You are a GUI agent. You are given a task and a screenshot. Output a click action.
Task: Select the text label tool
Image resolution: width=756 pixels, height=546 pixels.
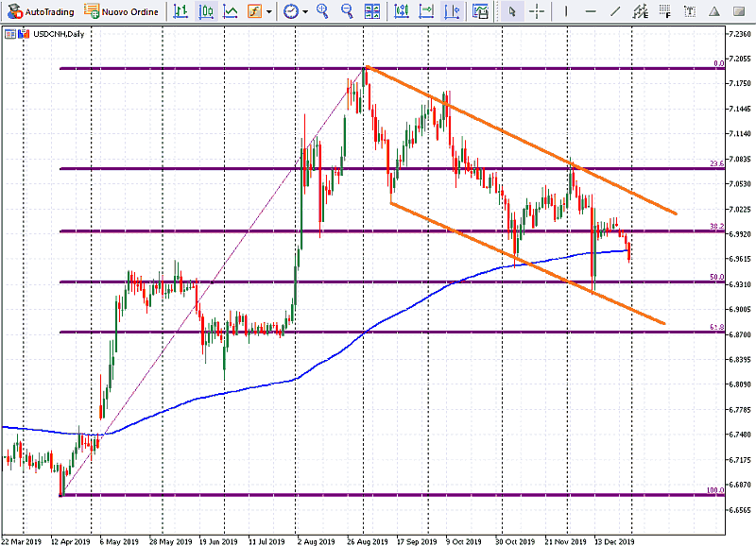coord(691,11)
